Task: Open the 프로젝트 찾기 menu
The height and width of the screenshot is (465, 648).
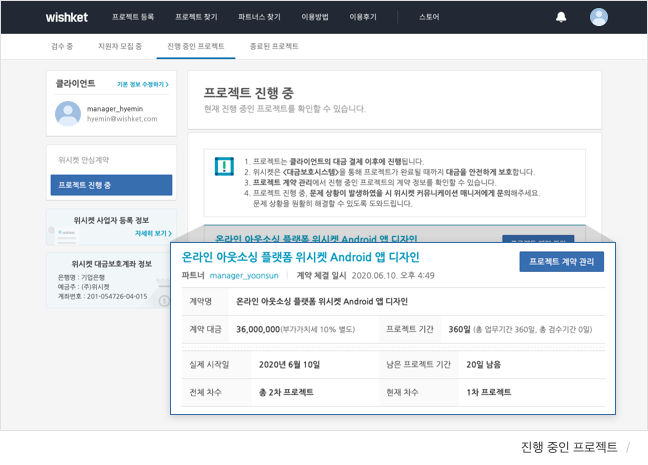Action: pyautogui.click(x=195, y=17)
